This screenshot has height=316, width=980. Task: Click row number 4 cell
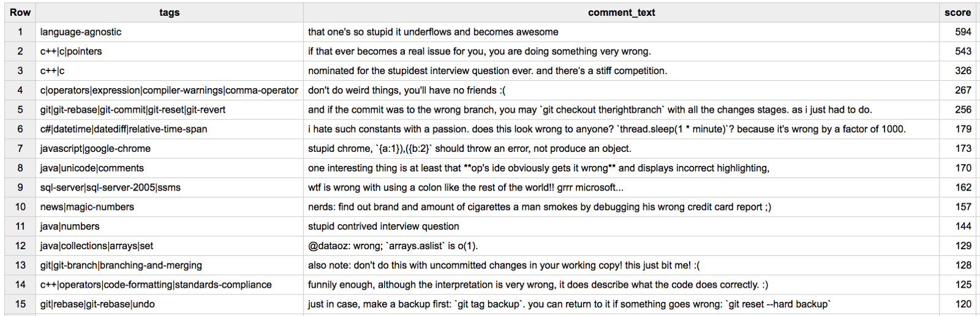[x=20, y=91]
